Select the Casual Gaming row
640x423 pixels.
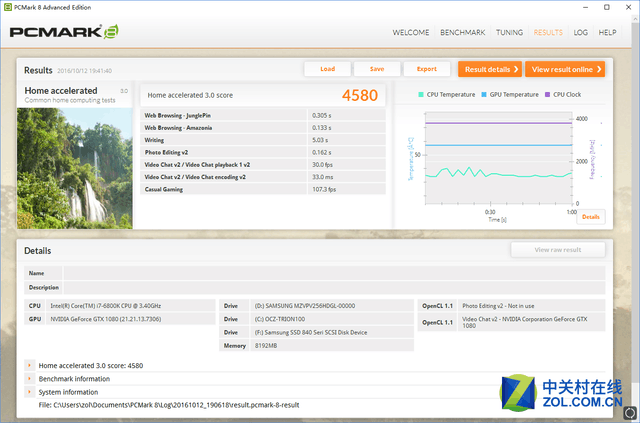point(263,189)
